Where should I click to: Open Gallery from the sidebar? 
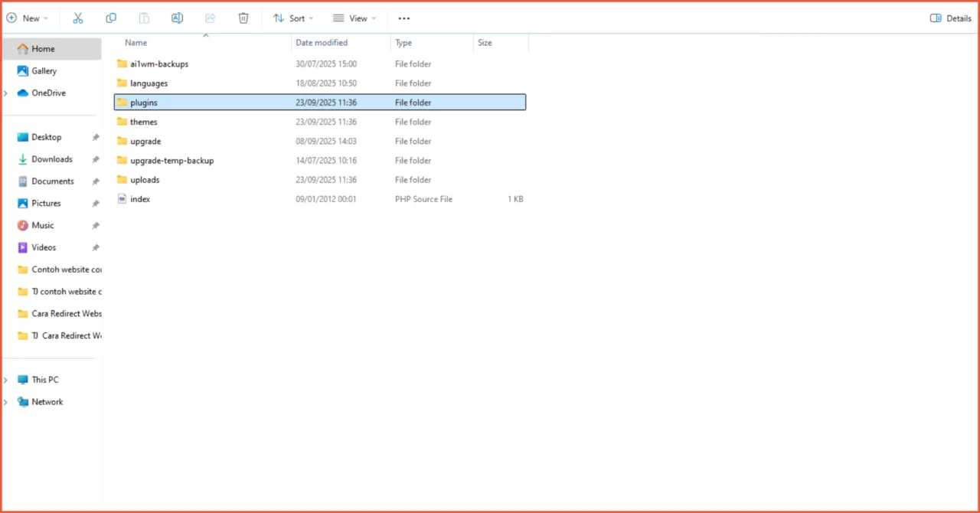44,70
